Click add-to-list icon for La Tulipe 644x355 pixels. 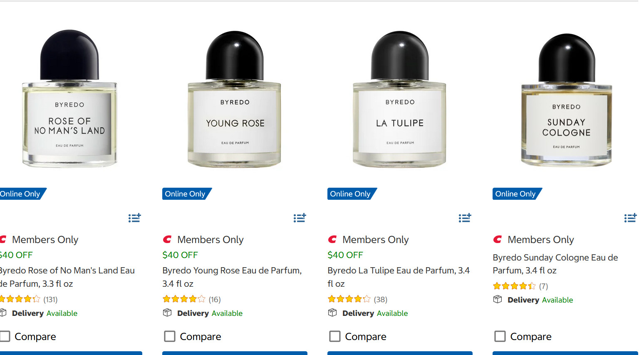pyautogui.click(x=465, y=218)
